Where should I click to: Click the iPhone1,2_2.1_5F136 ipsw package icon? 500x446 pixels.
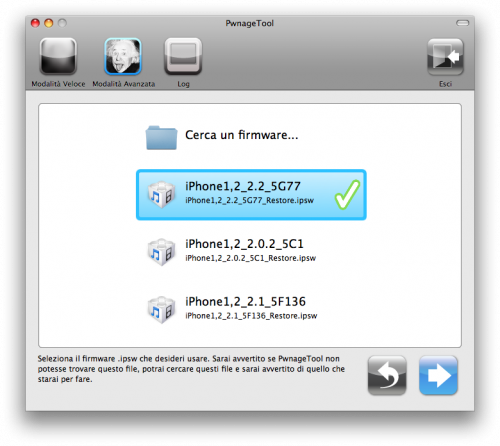[161, 310]
